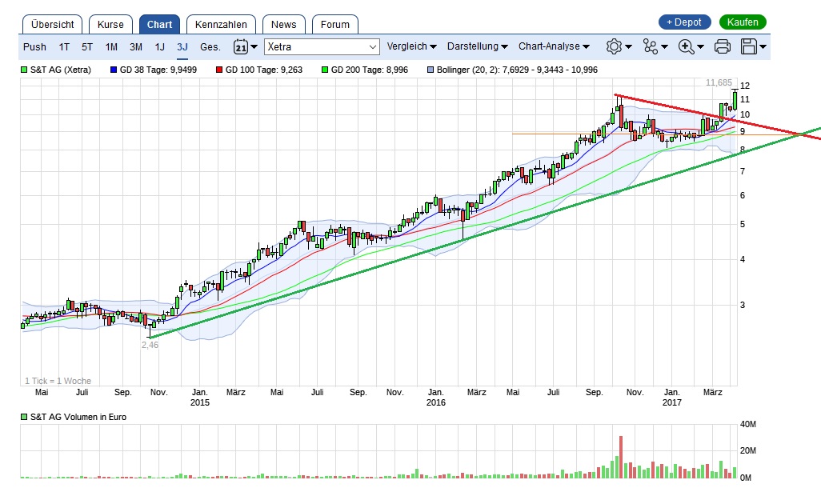This screenshot has height=504, width=821.
Task: Click the tallest red volume bar
Action: pos(621,457)
